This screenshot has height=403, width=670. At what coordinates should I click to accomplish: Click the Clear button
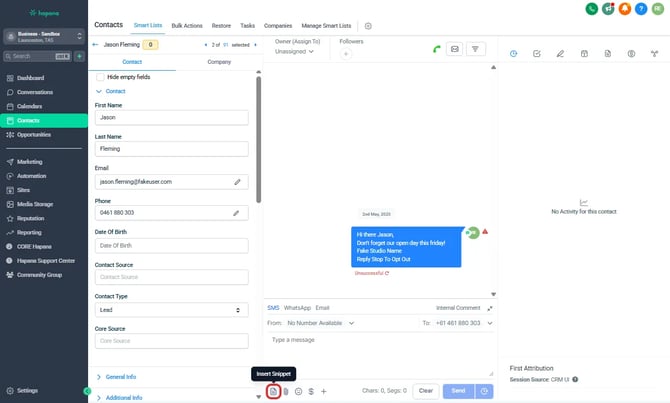pyautogui.click(x=425, y=391)
